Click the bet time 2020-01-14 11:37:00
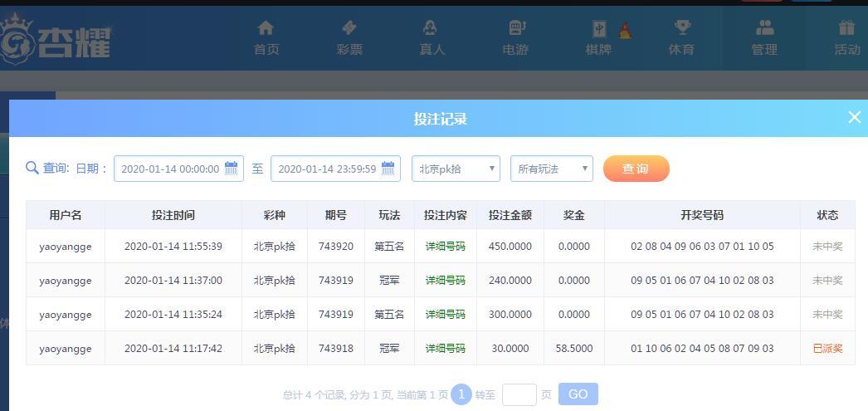Image resolution: width=868 pixels, height=411 pixels. (x=173, y=281)
